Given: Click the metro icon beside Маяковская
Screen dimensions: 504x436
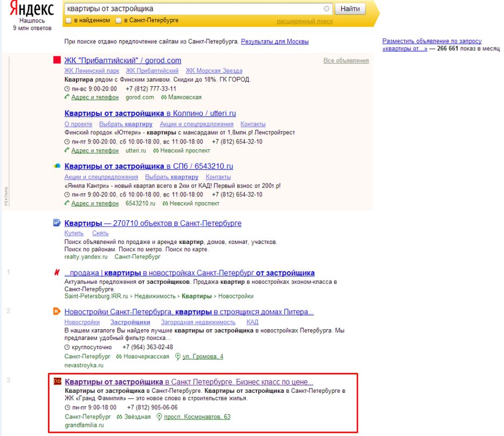Looking at the screenshot, I should [x=164, y=97].
